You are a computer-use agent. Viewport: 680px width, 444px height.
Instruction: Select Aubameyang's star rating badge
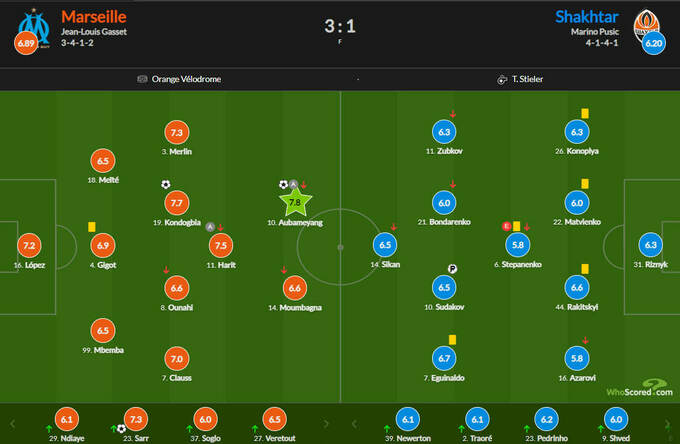(x=295, y=203)
